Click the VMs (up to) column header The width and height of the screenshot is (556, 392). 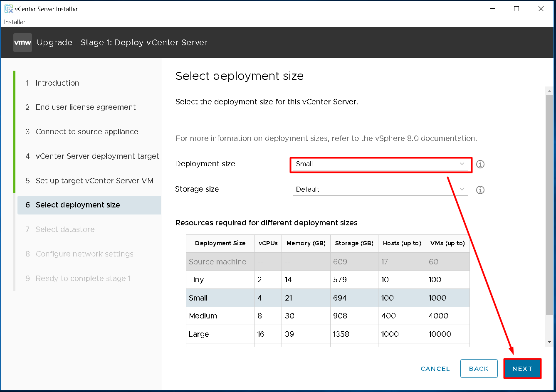(448, 243)
